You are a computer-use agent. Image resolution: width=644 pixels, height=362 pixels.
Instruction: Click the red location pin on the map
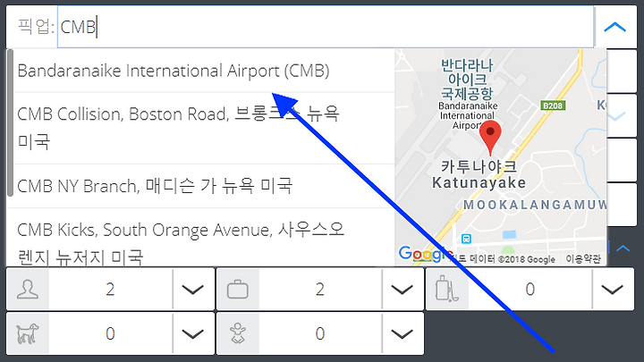coord(490,138)
